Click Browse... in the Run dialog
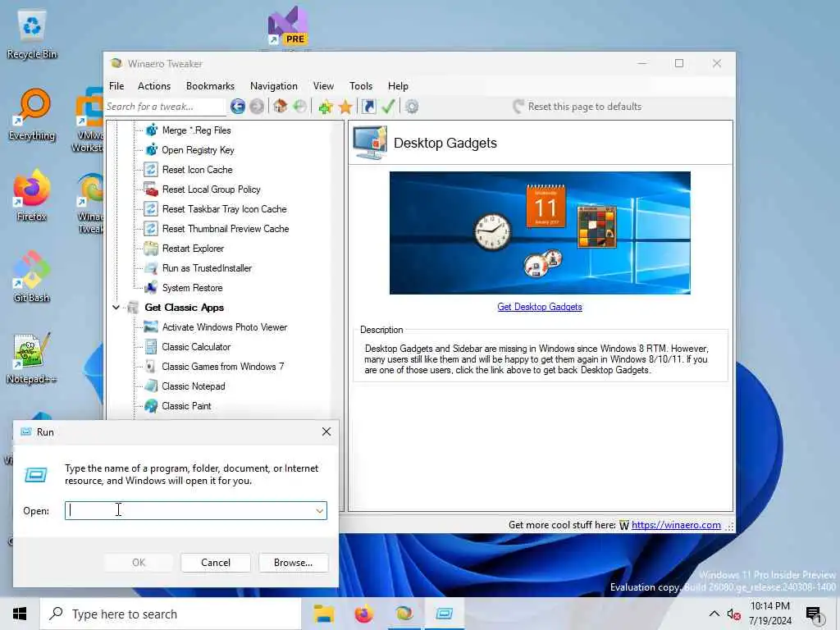The width and height of the screenshot is (840, 630). [293, 563]
